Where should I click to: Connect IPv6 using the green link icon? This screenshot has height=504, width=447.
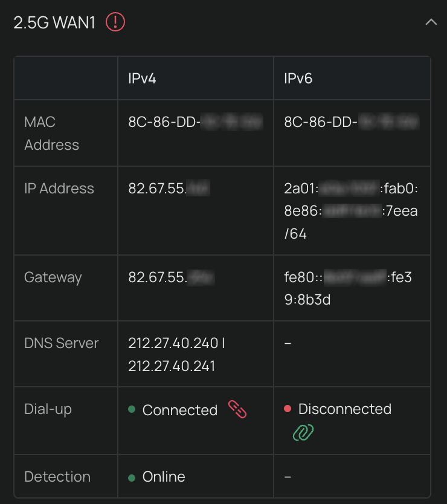point(303,432)
